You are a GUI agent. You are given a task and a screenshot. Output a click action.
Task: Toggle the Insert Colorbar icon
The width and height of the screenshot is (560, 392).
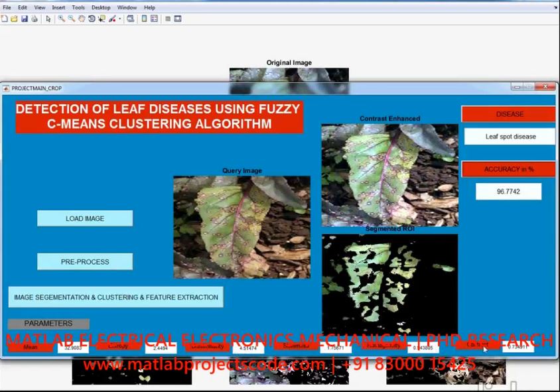pos(145,19)
